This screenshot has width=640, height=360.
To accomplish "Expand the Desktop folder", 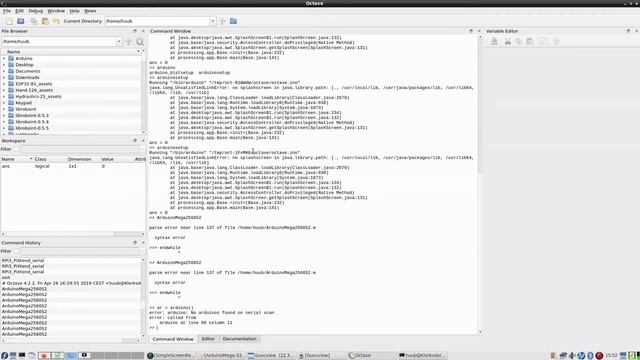I will (4, 64).
